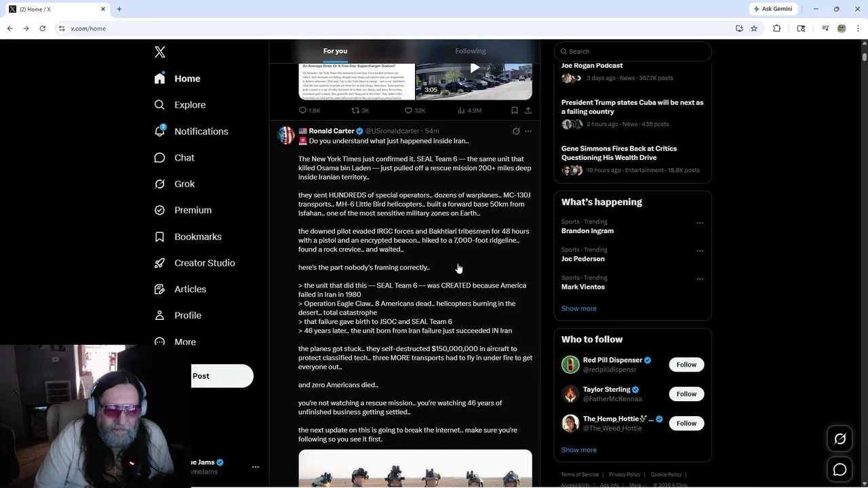
Task: Open the Joe Rogan Podcast news item
Action: (x=633, y=72)
